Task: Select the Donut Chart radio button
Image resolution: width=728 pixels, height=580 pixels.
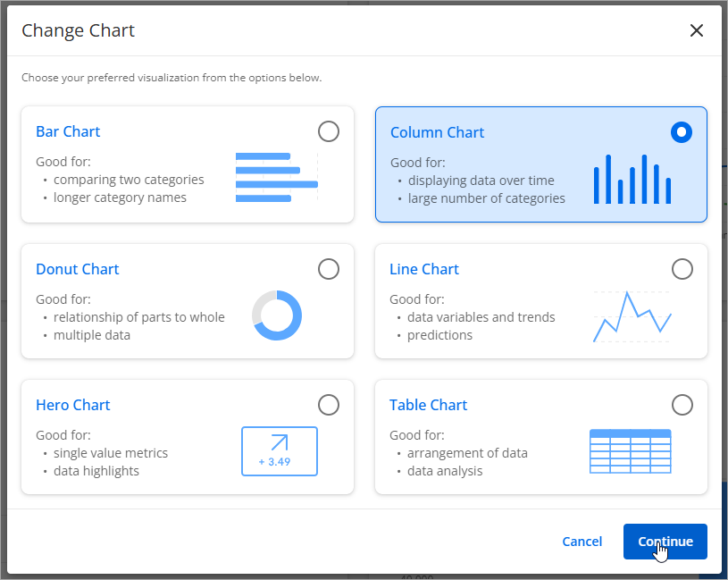Action: pos(329,269)
